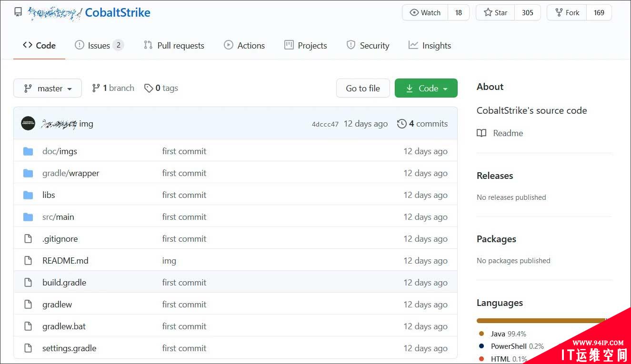Open first commit message in settings.gradle row
Image resolution: width=631 pixels, height=364 pixels.
click(184, 348)
